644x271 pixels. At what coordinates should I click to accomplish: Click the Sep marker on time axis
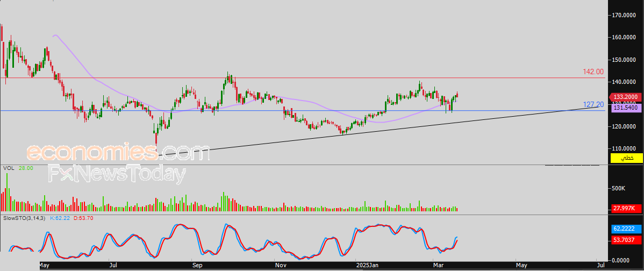[196, 265]
